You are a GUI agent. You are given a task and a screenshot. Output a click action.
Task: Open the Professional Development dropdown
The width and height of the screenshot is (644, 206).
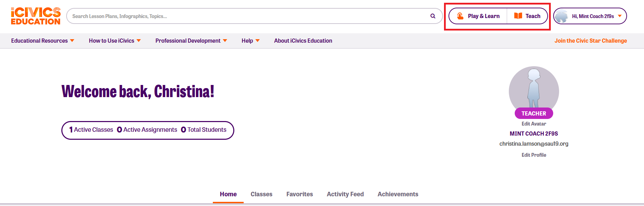191,41
